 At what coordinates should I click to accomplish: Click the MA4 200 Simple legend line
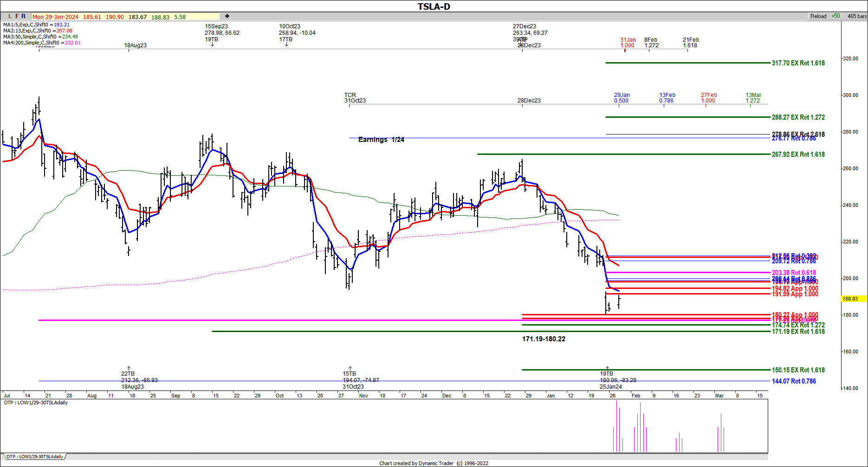point(42,43)
